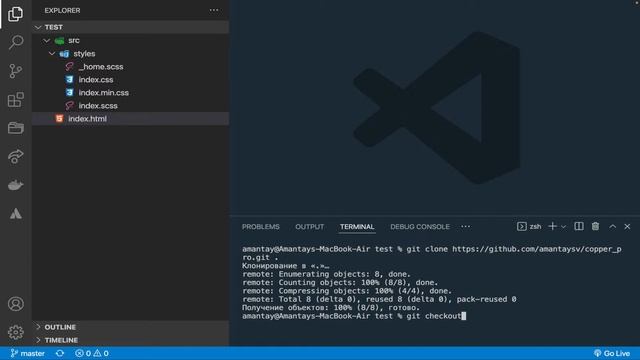Open warnings count in status bar

click(101, 353)
